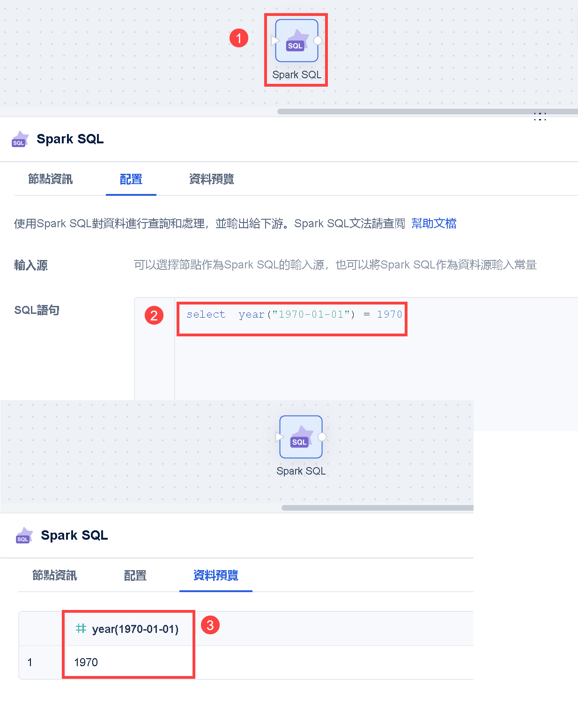Select 資料預覽 tab in lower panel
Image resolution: width=578 pixels, height=728 pixels.
click(216, 575)
